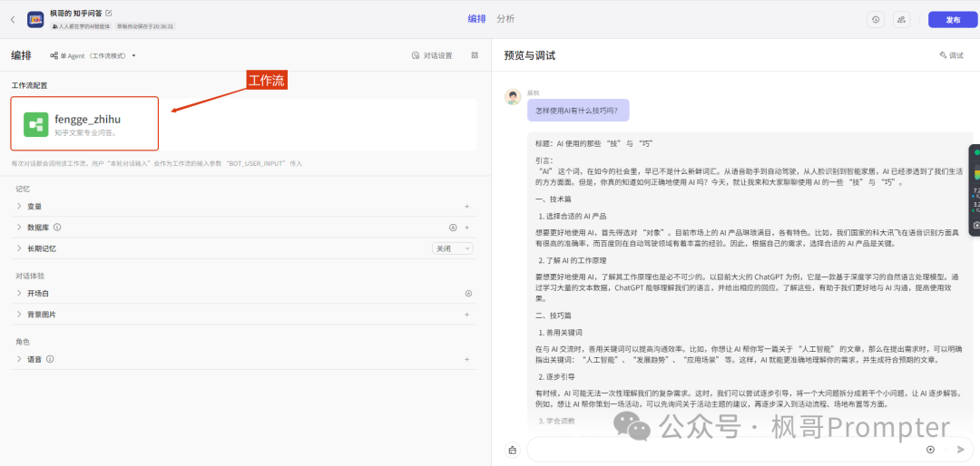Click the send arrow in chat box
The width and height of the screenshot is (980, 466).
(960, 449)
